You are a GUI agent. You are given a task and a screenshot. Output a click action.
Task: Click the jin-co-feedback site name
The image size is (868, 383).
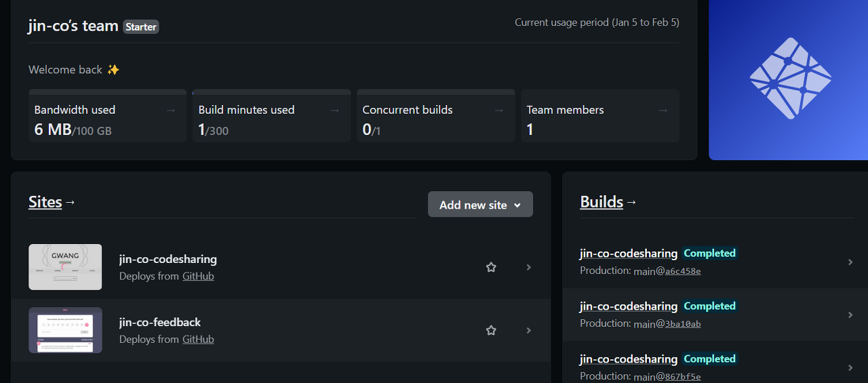coord(160,322)
